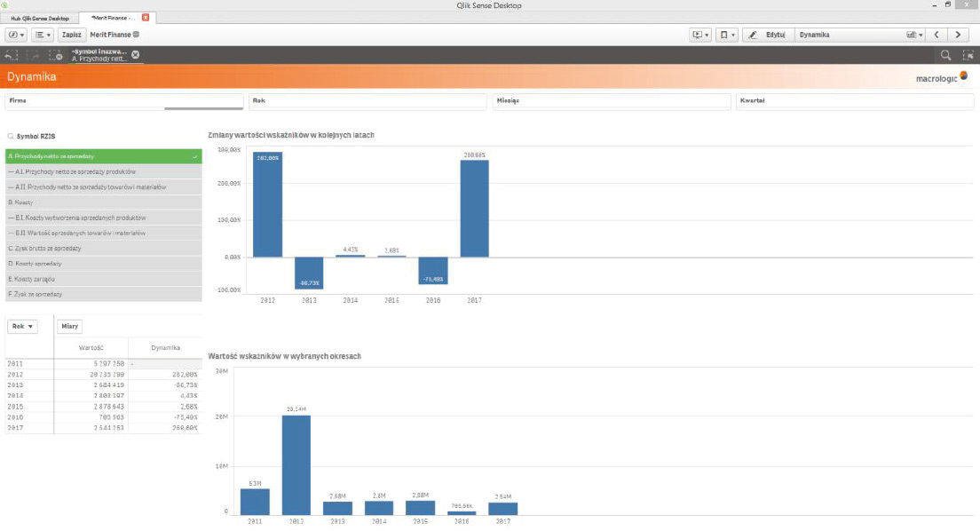
Task: Expand the Rok dimension dropdown
Action: click(x=22, y=326)
